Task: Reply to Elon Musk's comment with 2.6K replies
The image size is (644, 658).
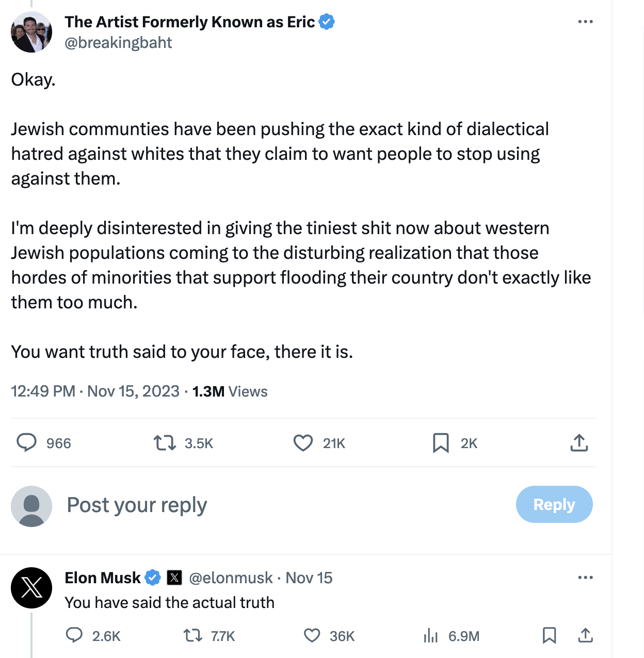Action: [74, 635]
